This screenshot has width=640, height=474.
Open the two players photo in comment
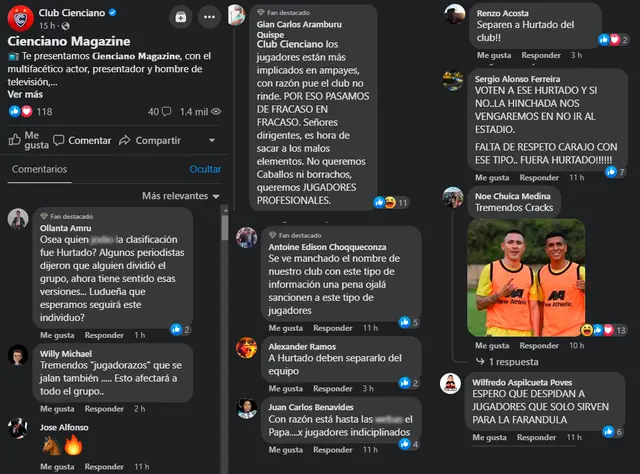[526, 278]
